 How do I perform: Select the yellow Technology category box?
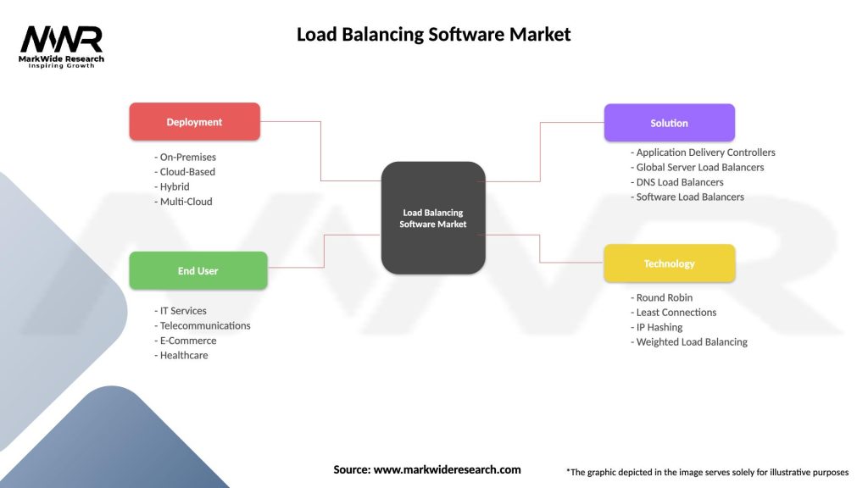coord(670,263)
